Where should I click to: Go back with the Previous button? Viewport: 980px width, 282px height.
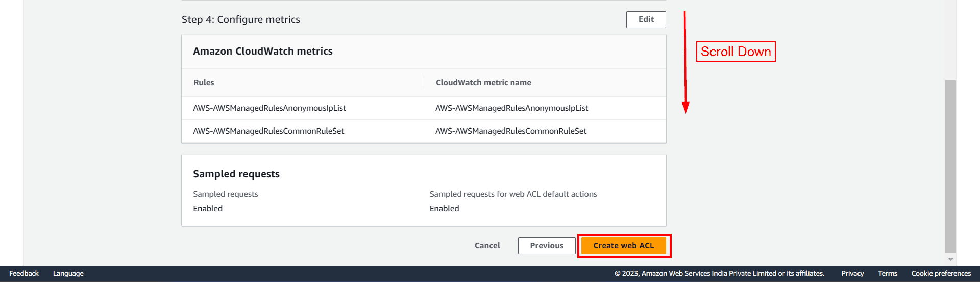coord(546,246)
